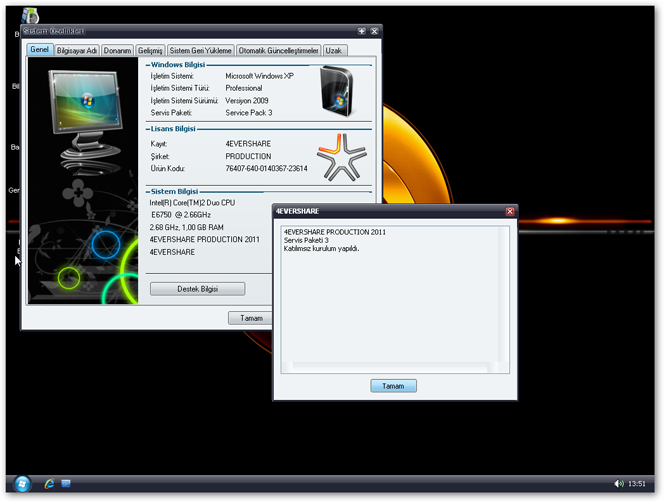Screen dimensions: 664x502
Task: Click the monitor illustration in Genel tab
Action: [88, 114]
